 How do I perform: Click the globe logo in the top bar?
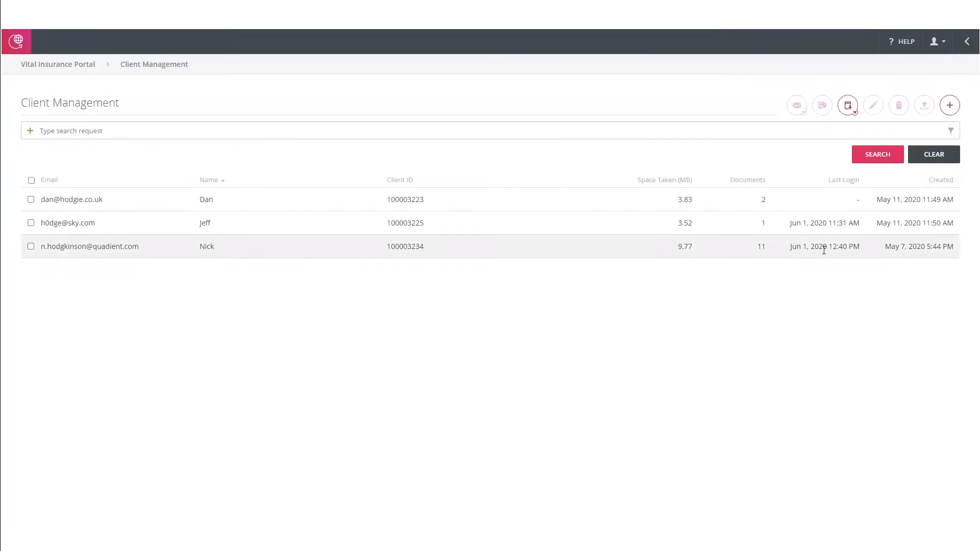pyautogui.click(x=16, y=41)
